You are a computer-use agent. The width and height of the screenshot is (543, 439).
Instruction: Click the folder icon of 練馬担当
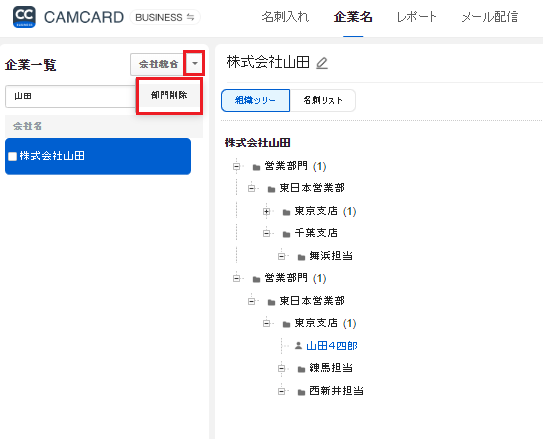(x=301, y=369)
